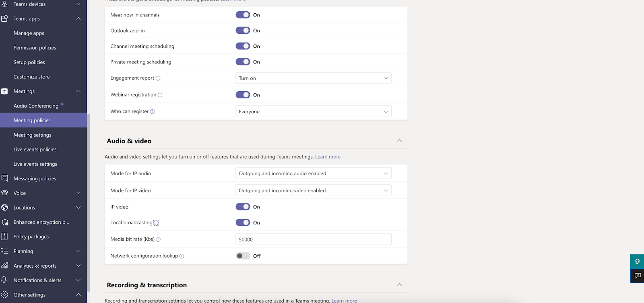644x303 pixels.
Task: Collapse Teams apps chevron
Action: (x=78, y=18)
